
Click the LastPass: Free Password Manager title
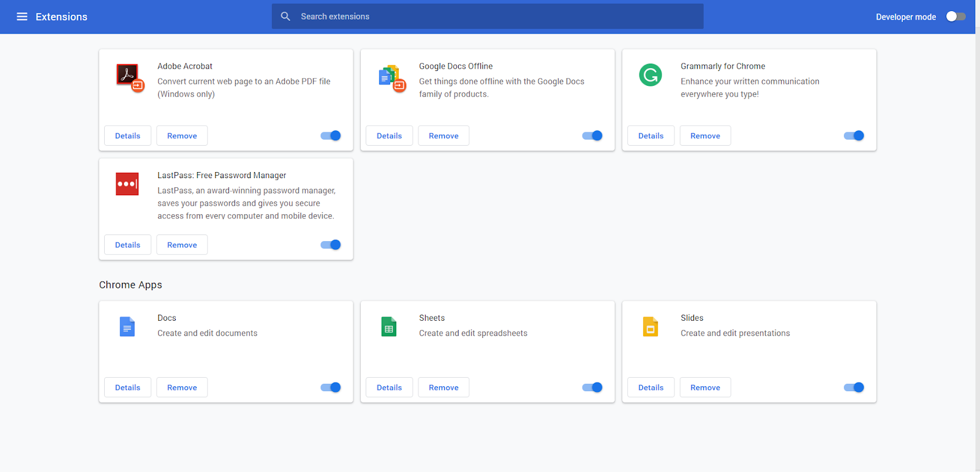pyautogui.click(x=222, y=175)
